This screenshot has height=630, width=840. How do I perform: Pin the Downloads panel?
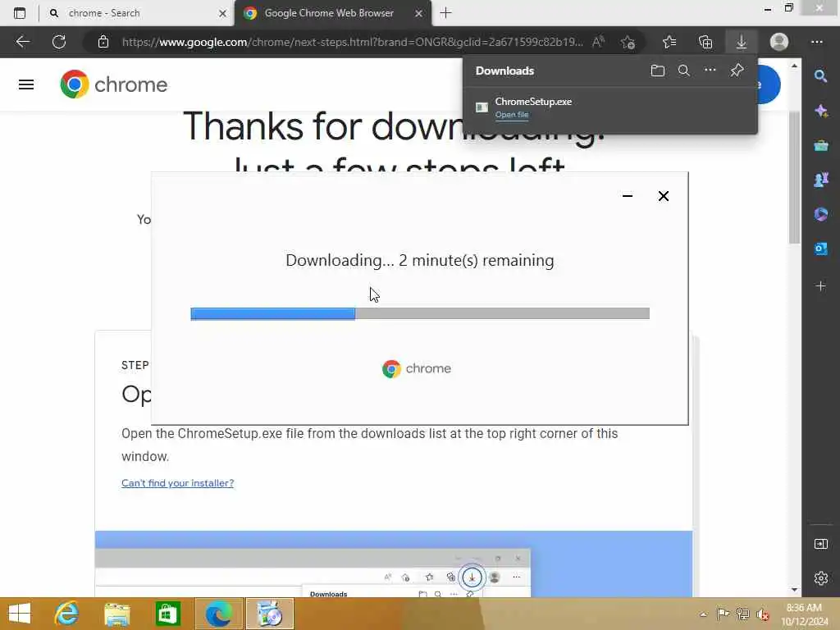point(737,71)
